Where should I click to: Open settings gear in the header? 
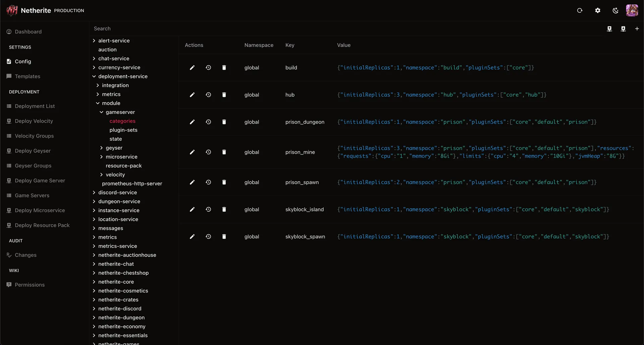[x=598, y=11]
